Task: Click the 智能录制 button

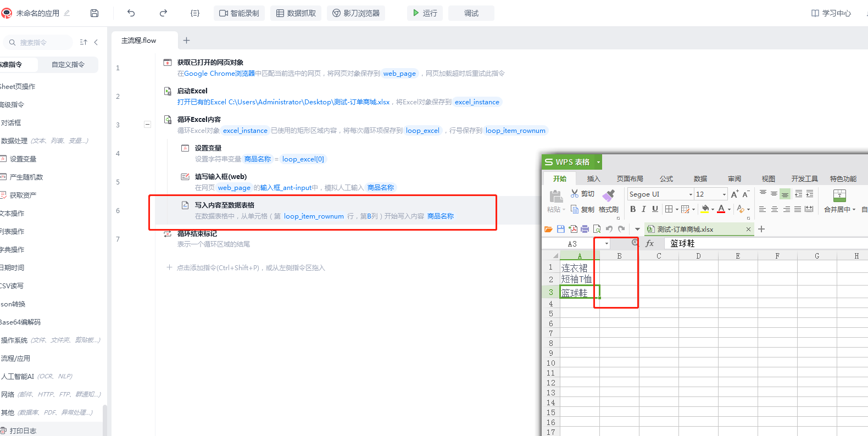Action: [239, 13]
